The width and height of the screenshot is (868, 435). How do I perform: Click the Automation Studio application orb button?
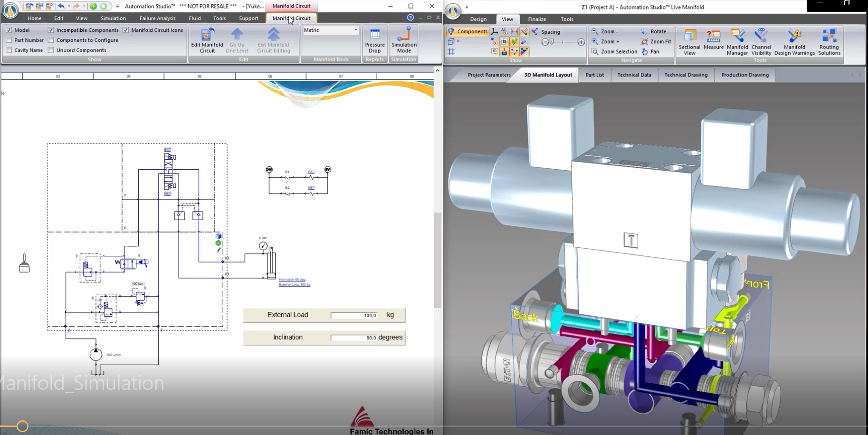coord(10,10)
